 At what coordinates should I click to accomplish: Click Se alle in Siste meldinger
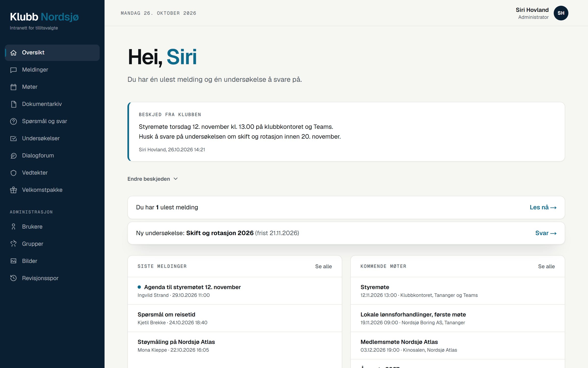pyautogui.click(x=323, y=266)
